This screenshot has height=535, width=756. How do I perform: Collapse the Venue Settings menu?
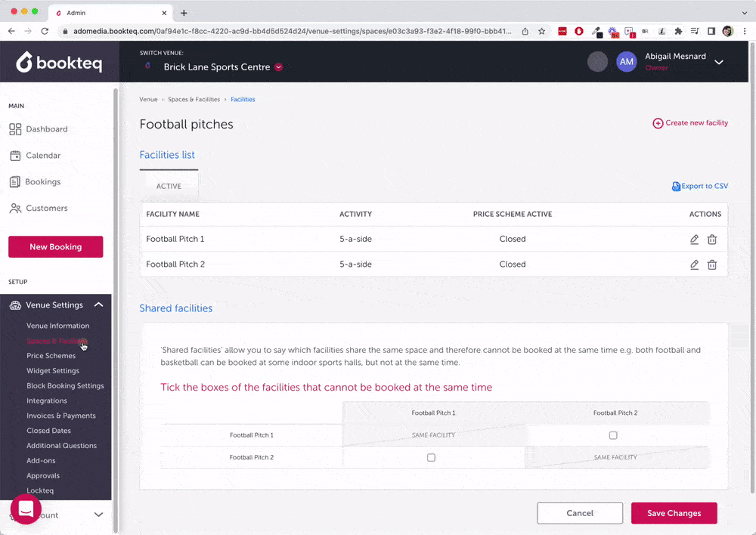click(99, 305)
